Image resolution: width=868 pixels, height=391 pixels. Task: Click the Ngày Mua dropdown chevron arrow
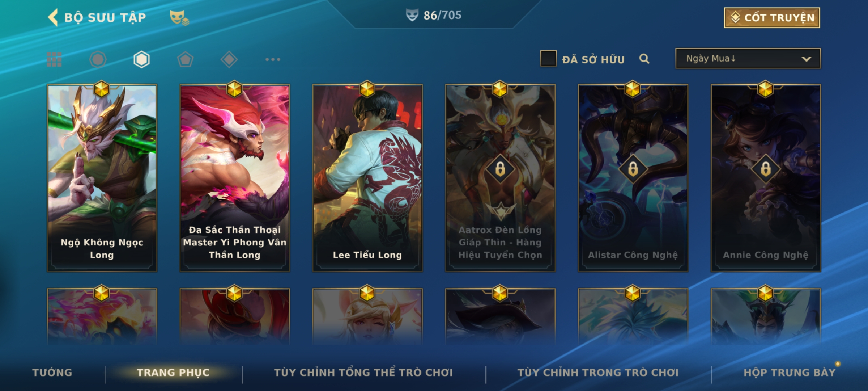806,59
